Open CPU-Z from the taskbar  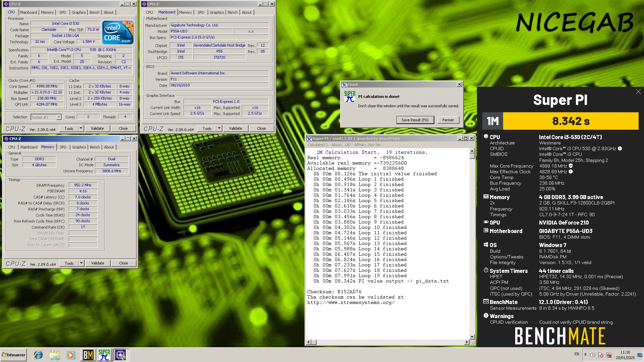pos(120,355)
